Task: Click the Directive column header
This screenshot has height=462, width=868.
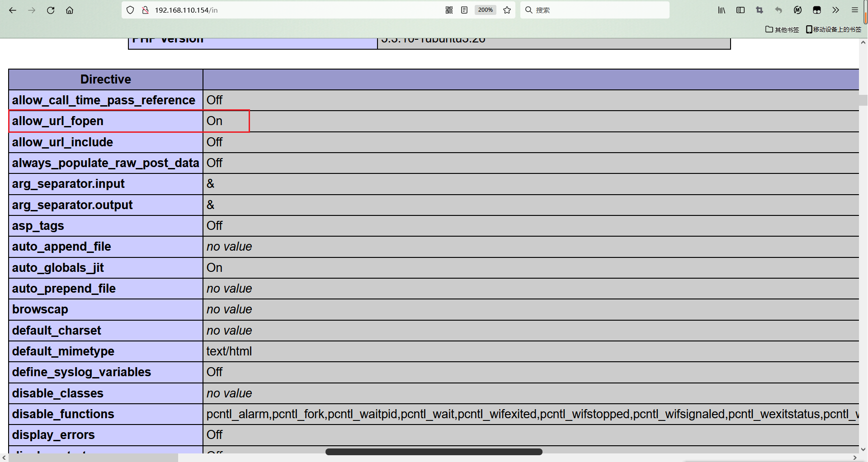Action: (x=106, y=79)
